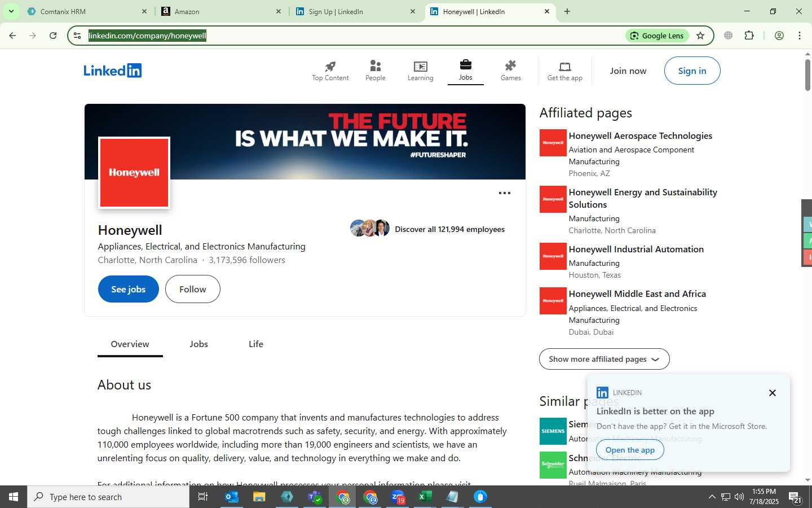Expand Show more affiliated pages
Viewport: 812px width, 508px height.
coord(604,359)
